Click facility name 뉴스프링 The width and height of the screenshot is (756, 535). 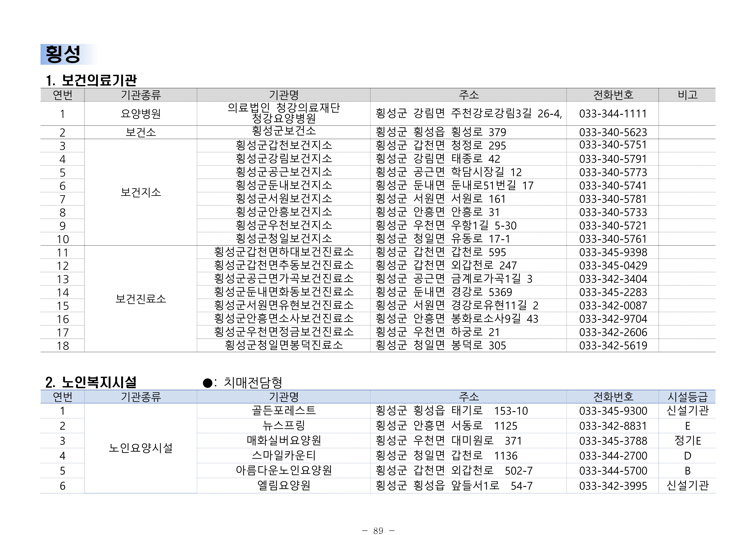[284, 426]
